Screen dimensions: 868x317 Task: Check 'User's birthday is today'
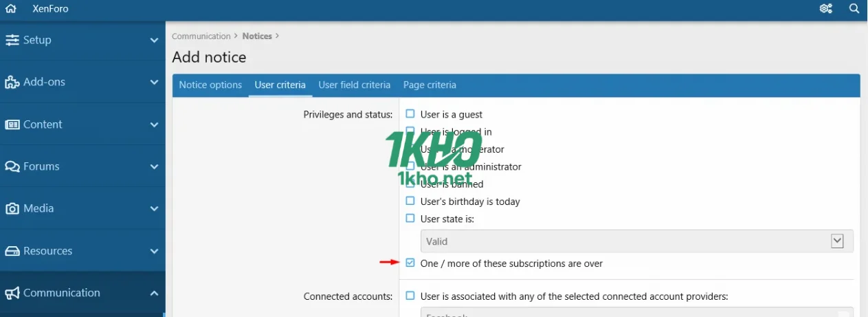point(410,201)
